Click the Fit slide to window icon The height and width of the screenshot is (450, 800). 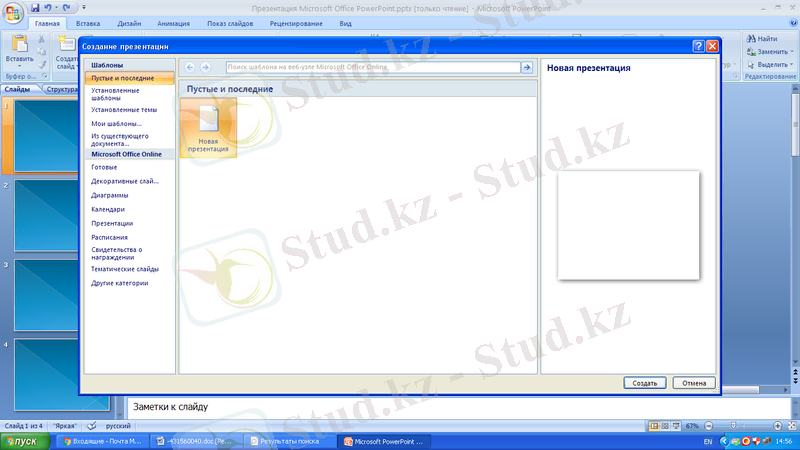(792, 426)
